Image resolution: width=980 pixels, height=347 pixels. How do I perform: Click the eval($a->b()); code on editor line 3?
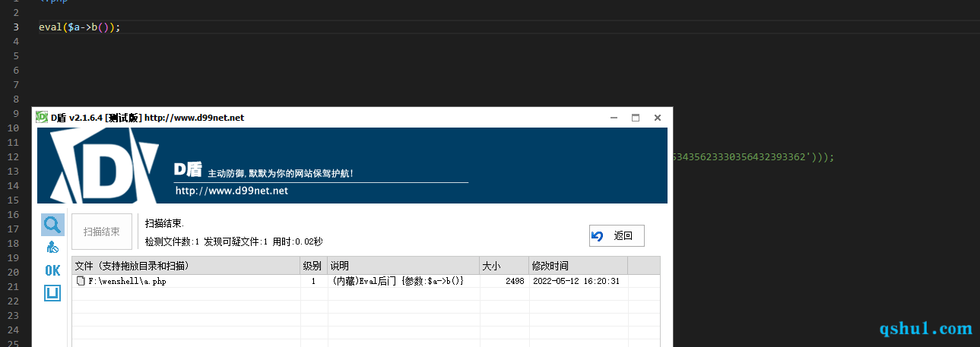[x=80, y=27]
